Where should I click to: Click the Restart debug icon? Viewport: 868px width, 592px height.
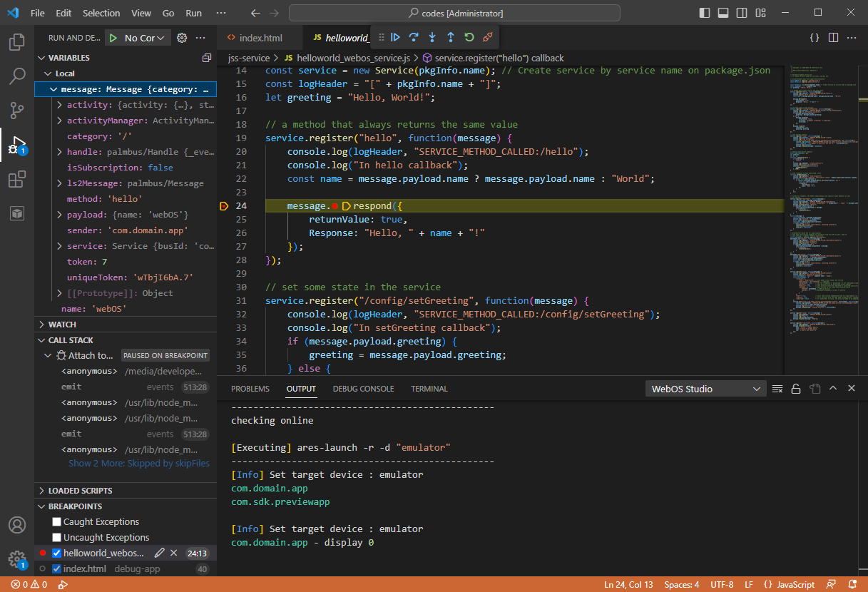469,37
